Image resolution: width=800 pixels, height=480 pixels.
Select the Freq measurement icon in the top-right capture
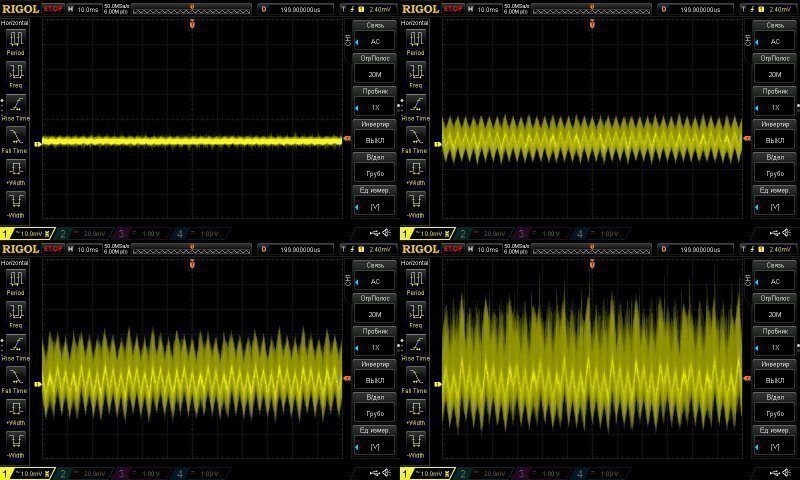click(416, 71)
